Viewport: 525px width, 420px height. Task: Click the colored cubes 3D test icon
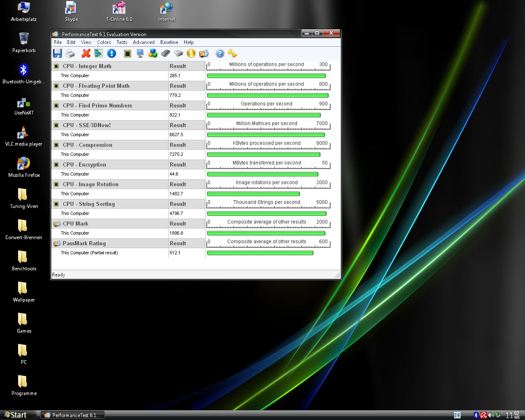153,53
